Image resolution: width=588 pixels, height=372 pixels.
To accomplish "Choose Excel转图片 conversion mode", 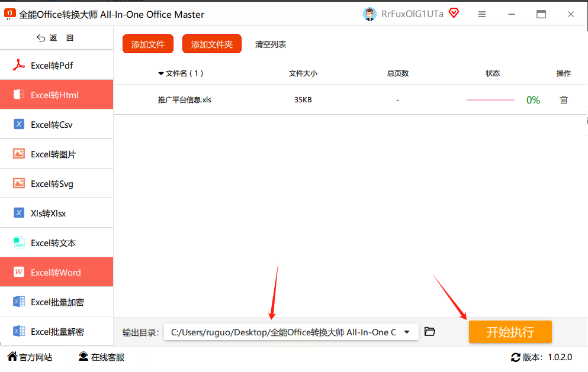I will tap(57, 154).
